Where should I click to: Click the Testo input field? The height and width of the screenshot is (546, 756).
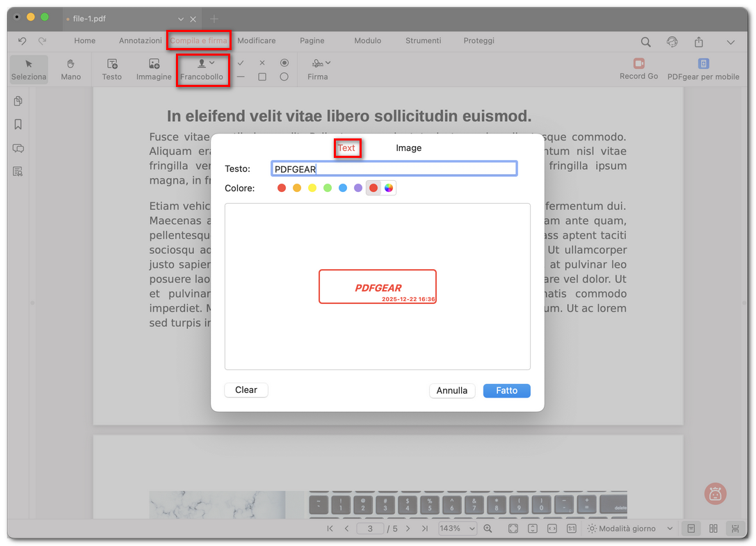[394, 169]
